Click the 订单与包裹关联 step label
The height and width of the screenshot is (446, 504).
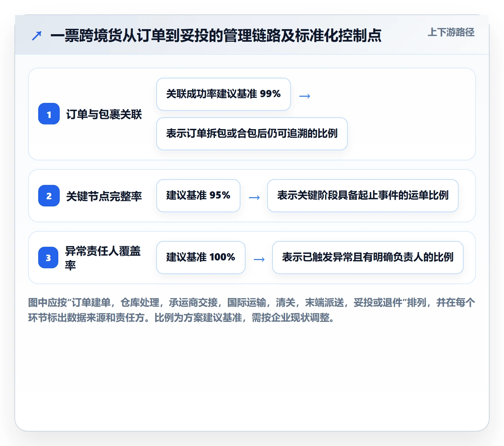(x=104, y=114)
